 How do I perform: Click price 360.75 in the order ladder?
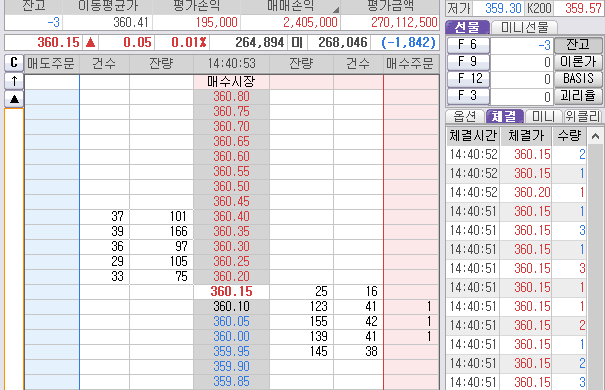[x=231, y=111]
